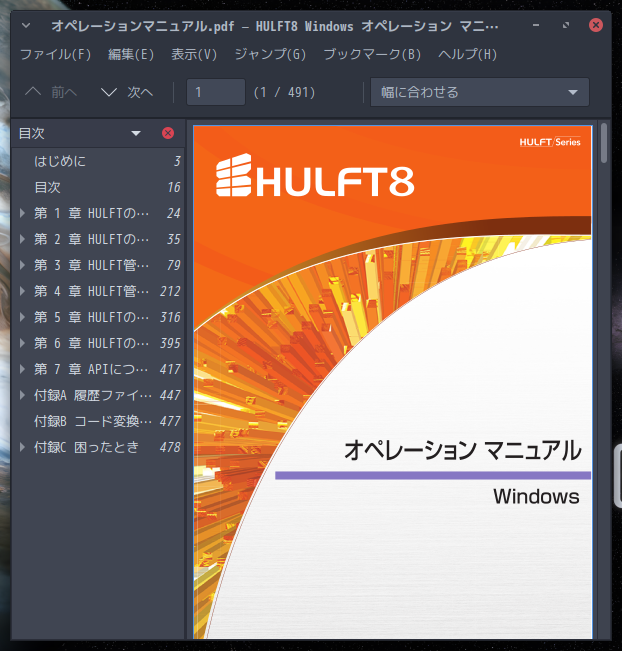
Task: Expand 第 5 章 outline entry
Action: coord(22,317)
